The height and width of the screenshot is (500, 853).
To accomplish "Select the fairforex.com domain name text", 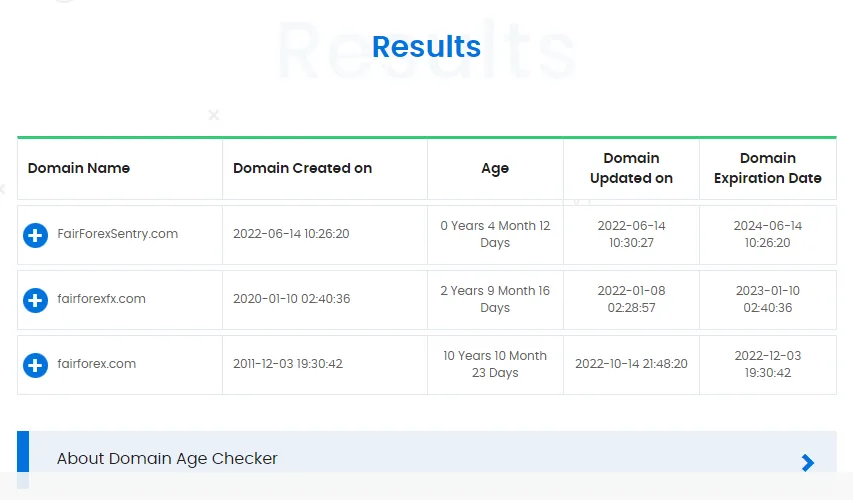I will point(96,364).
